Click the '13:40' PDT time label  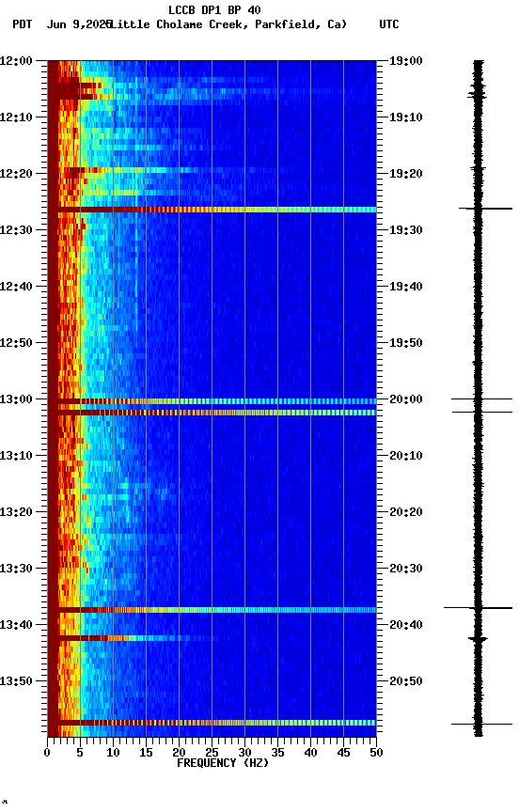pos(16,625)
